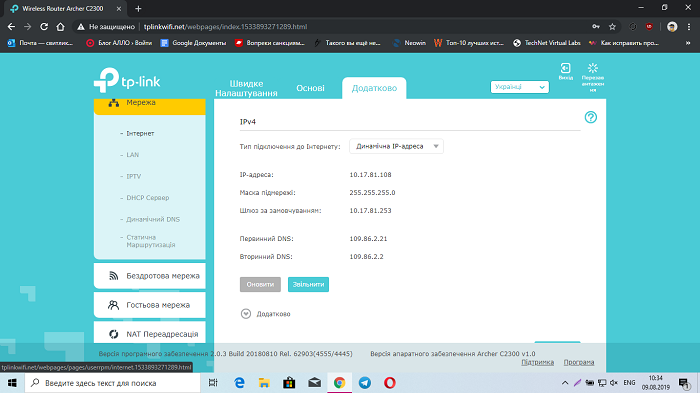Open notification center icon

[x=683, y=383]
